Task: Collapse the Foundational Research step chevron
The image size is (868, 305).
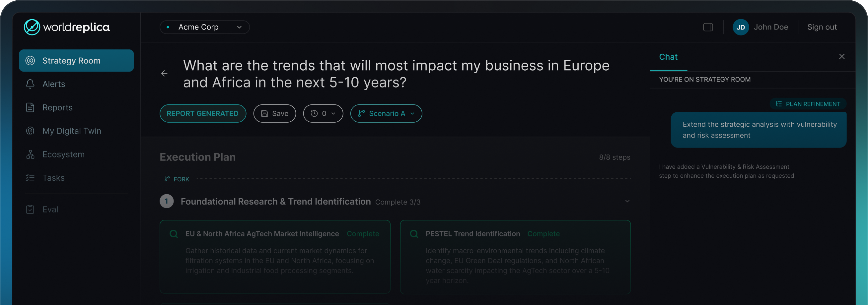Action: (x=627, y=201)
